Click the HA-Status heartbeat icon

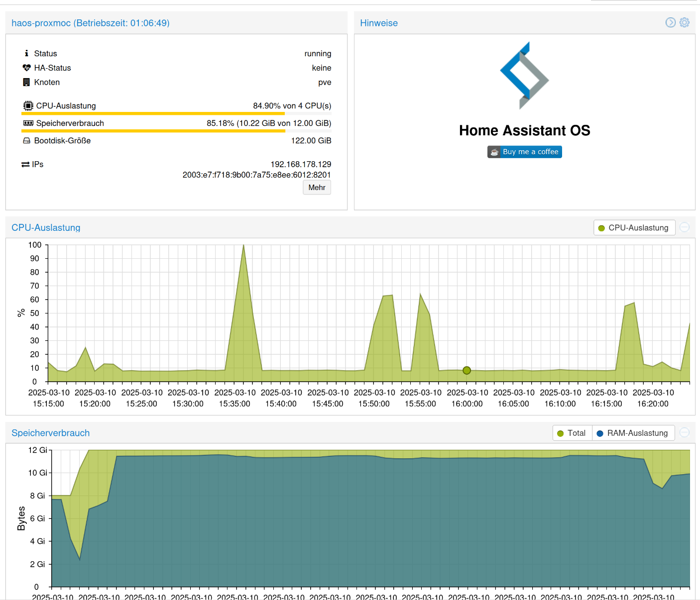click(26, 68)
